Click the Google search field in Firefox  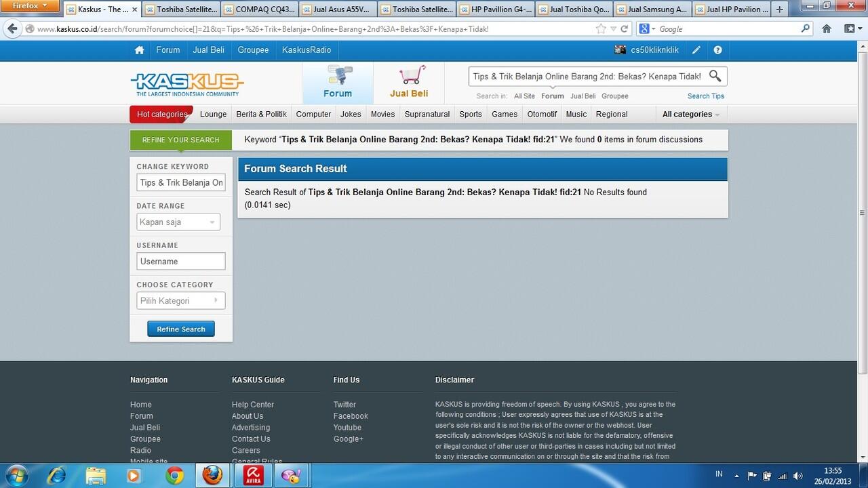(728, 29)
